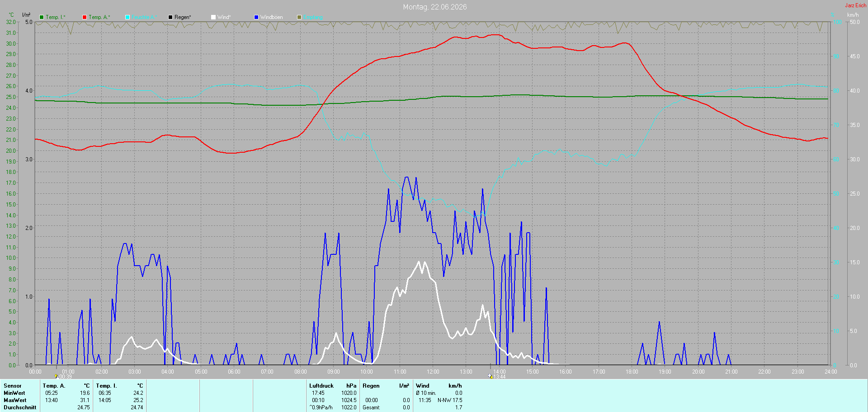Click the 'Gesamt:' rain total label
868x412 pixels.
(371, 407)
